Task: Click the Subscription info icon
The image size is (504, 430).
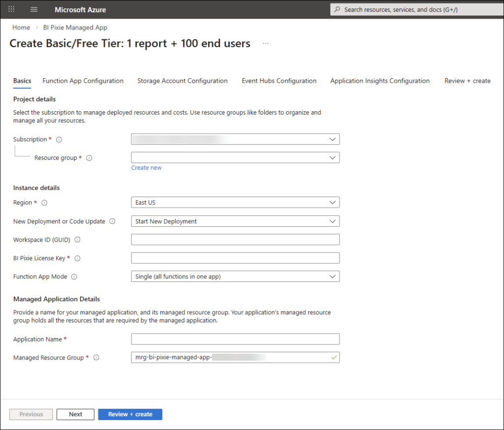Action: [59, 140]
